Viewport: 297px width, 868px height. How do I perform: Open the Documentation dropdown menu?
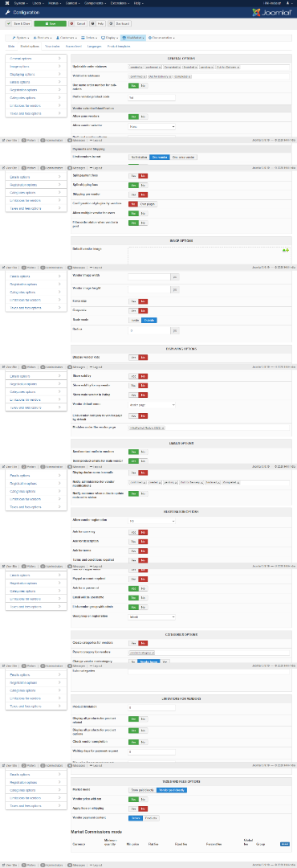161,38
